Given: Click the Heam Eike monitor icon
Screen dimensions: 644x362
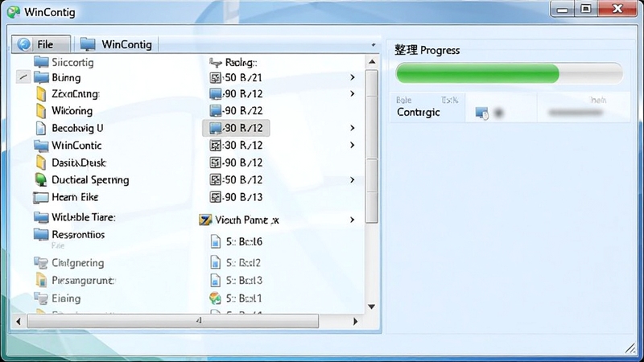Looking at the screenshot, I should click(41, 197).
